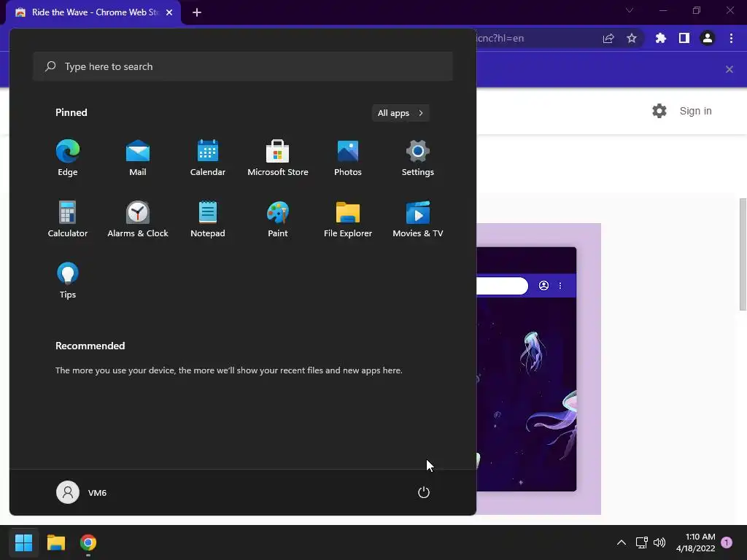Click the Windows Start button on taskbar
The height and width of the screenshot is (560, 747).
pos(23,542)
